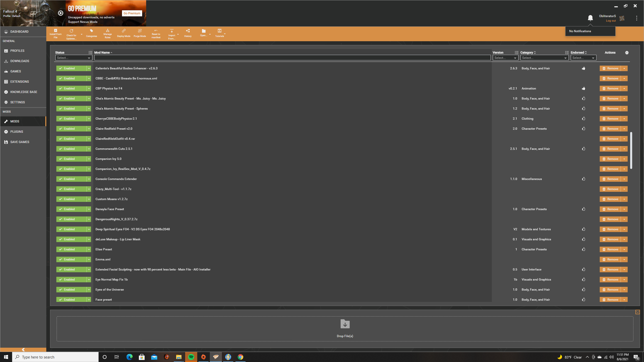Open the Category filter dropdown
Screen dimensions: 644x362
coord(544,58)
